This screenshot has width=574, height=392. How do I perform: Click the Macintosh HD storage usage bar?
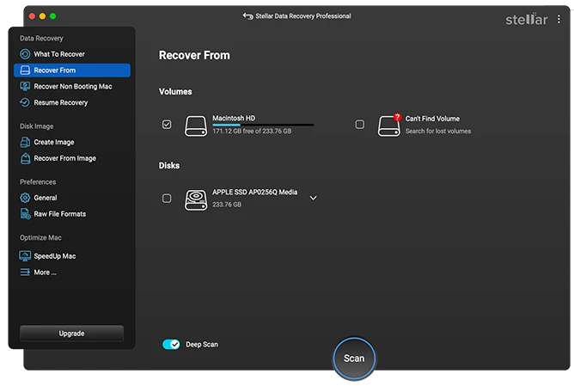click(x=263, y=125)
